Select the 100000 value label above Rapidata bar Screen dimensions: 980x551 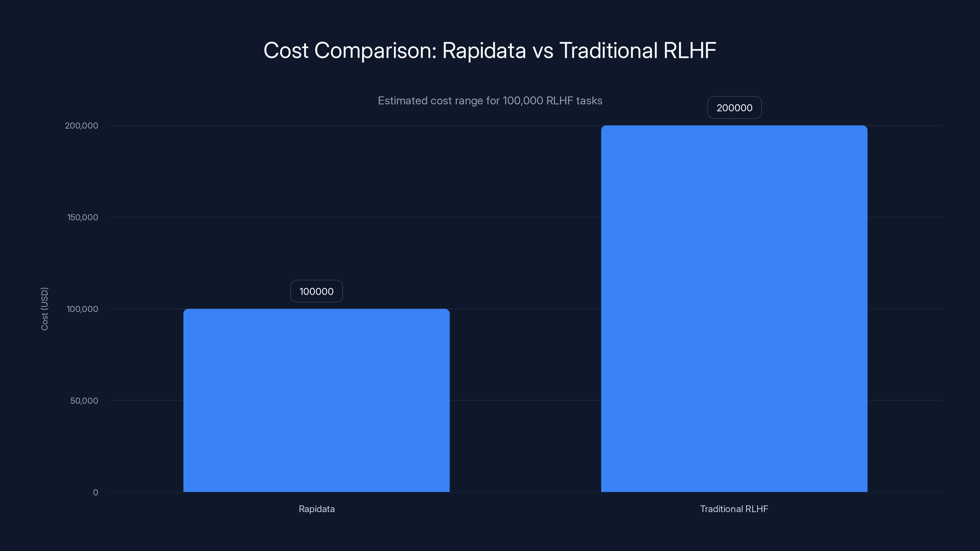316,291
